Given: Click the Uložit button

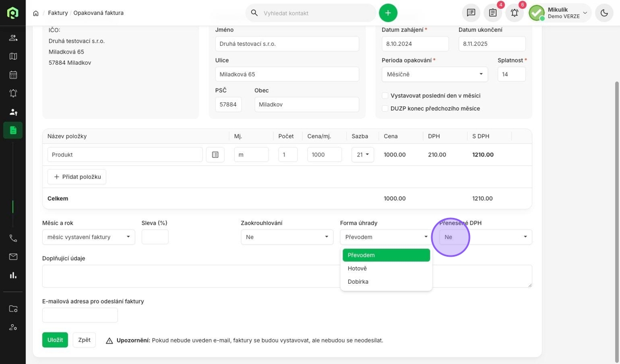Looking at the screenshot, I should coord(55,340).
